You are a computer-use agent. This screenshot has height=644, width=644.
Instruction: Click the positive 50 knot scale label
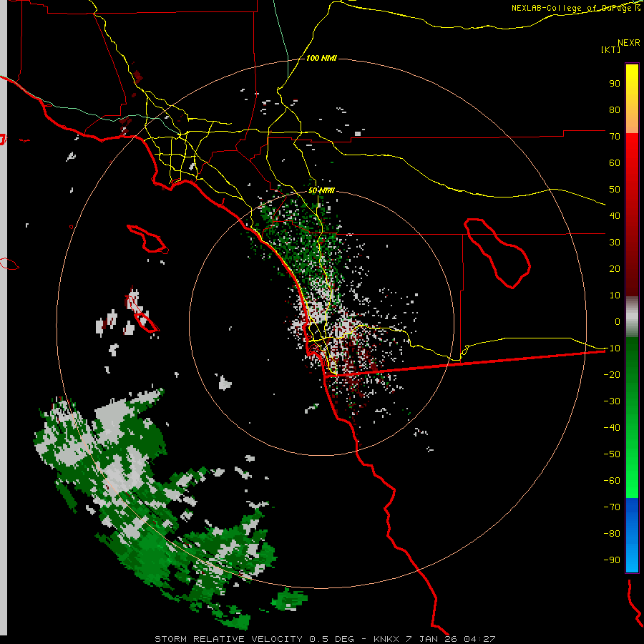coord(615,190)
